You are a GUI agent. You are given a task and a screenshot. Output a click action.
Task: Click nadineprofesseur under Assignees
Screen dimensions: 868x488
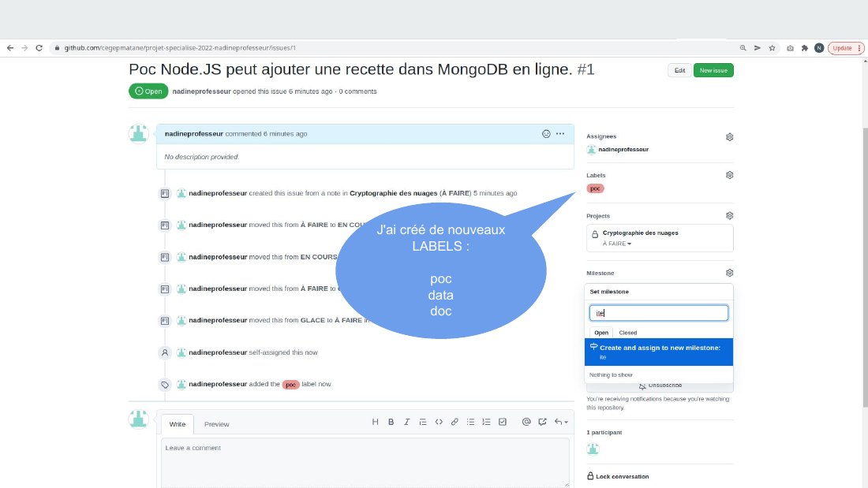click(623, 149)
